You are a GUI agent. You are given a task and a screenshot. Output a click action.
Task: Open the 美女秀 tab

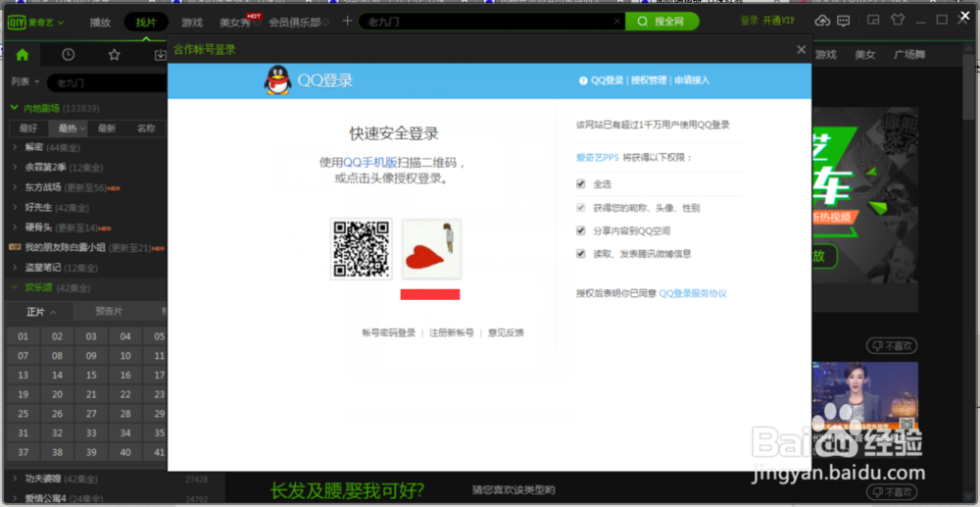[234, 24]
